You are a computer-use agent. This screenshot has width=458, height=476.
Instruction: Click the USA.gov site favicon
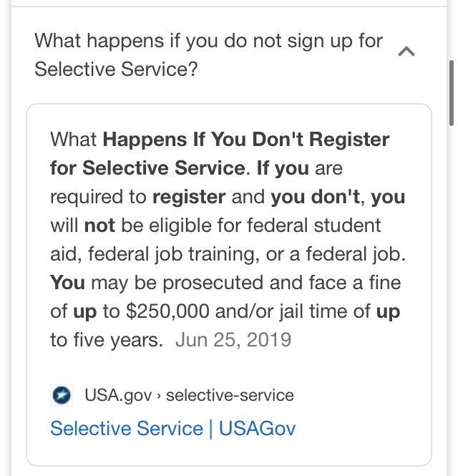[61, 395]
